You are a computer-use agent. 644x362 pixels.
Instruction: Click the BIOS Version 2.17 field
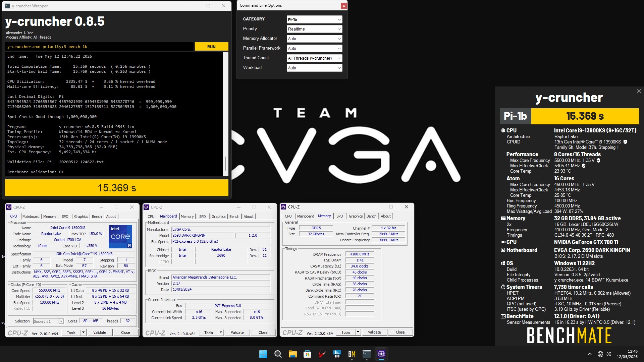pos(221,284)
